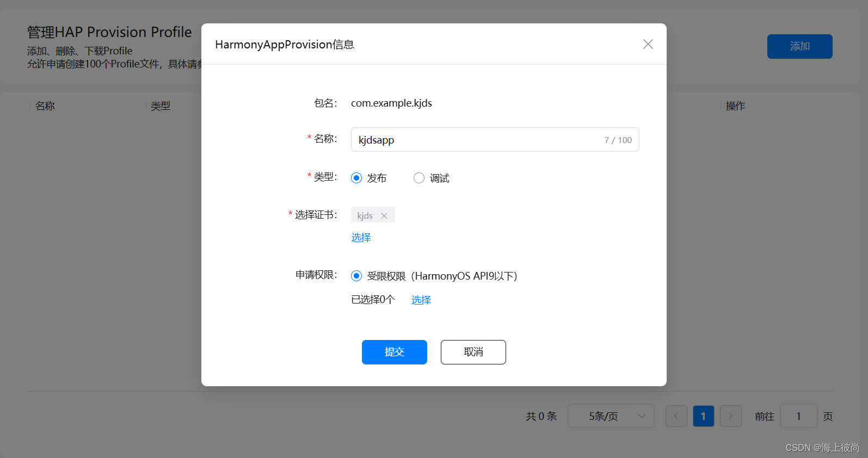Click the 名称 input containing kjdsapp

pos(495,140)
